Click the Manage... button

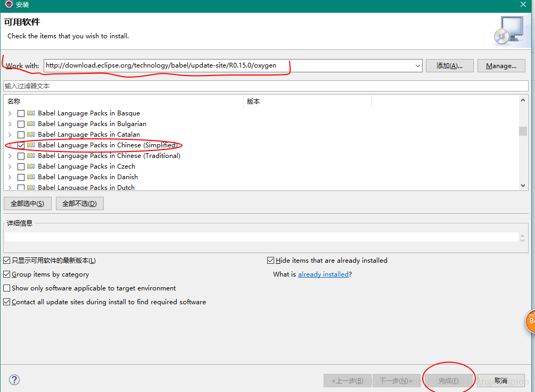501,66
